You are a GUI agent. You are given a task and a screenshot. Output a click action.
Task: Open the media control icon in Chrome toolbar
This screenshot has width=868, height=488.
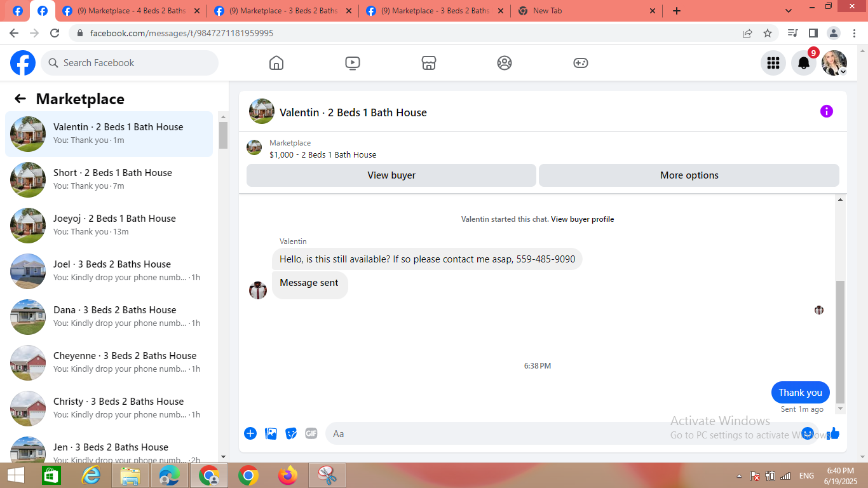tap(792, 33)
